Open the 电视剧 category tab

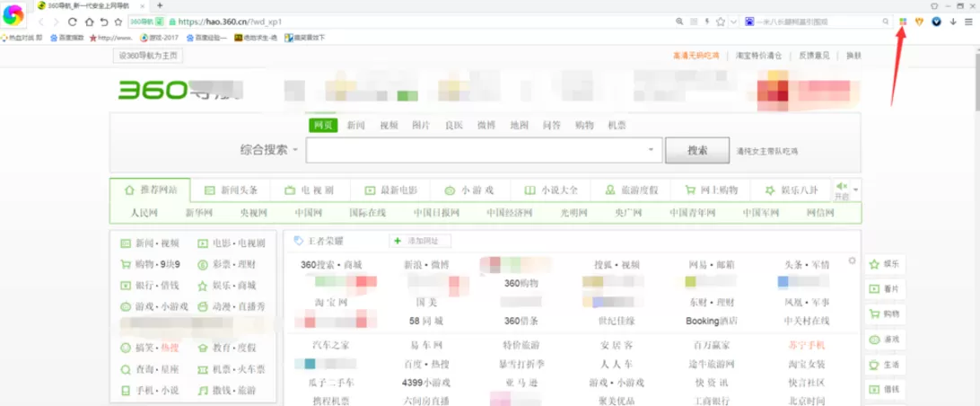pyautogui.click(x=310, y=190)
